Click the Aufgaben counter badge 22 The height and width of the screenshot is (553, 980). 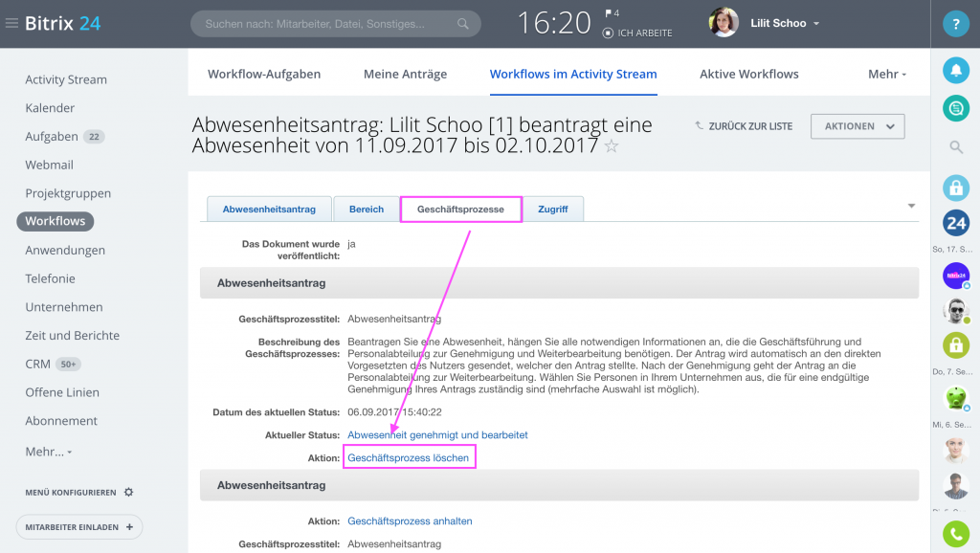(x=94, y=137)
